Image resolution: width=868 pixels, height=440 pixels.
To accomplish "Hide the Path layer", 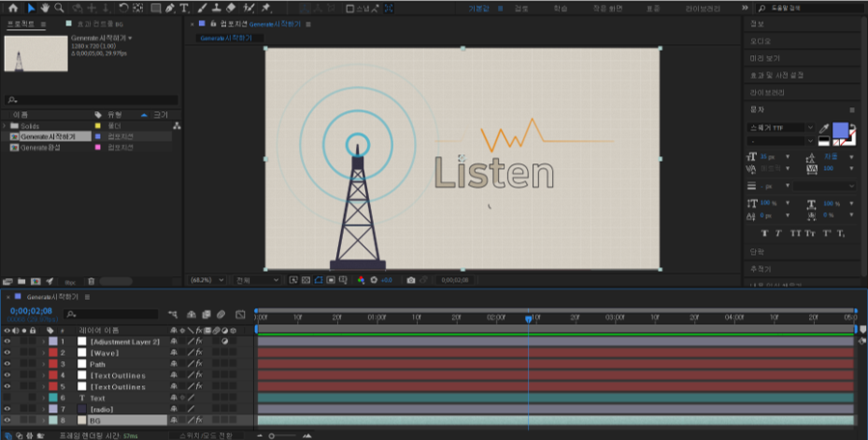I will (7, 364).
